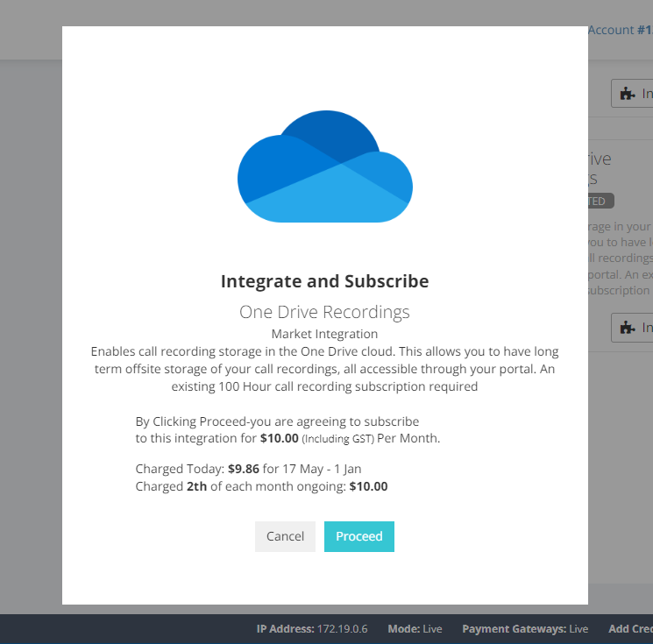
Task: Click the Payment Gateways: Live status
Action: [524, 629]
